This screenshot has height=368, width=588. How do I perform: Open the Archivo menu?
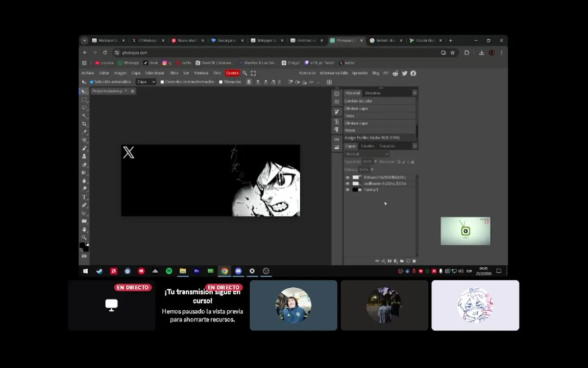pos(87,73)
